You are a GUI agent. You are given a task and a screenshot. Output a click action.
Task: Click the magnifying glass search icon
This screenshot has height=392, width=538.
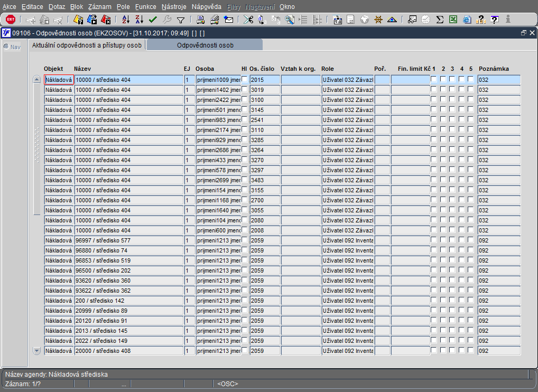290,20
